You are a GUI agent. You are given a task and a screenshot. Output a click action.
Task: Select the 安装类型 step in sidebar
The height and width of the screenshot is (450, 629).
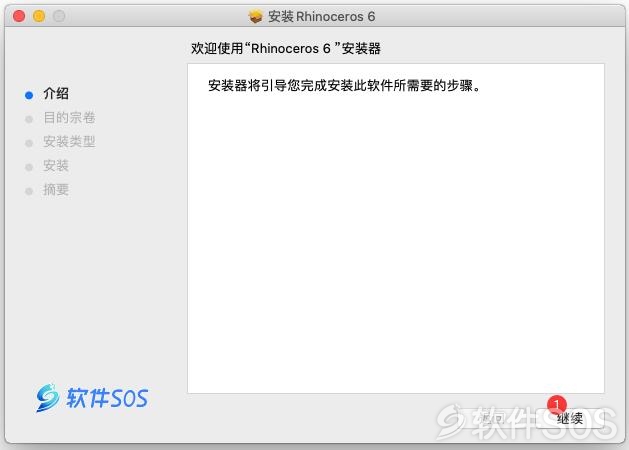[69, 142]
